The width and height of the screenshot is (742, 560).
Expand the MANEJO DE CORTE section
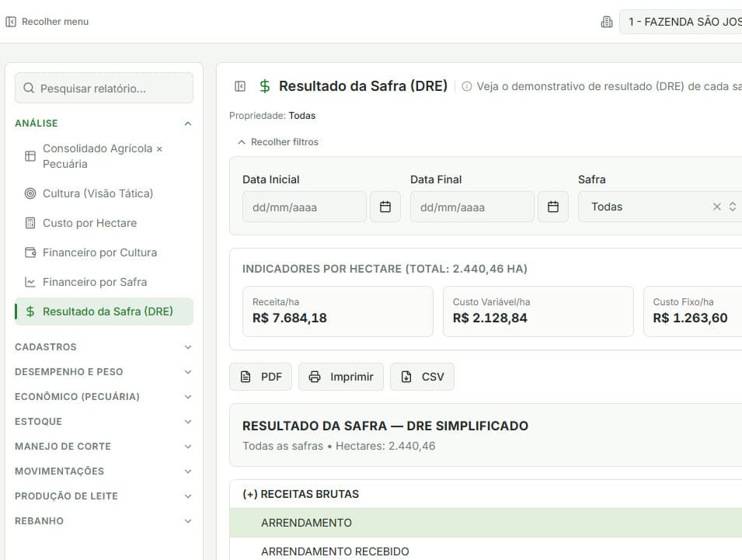click(x=103, y=446)
